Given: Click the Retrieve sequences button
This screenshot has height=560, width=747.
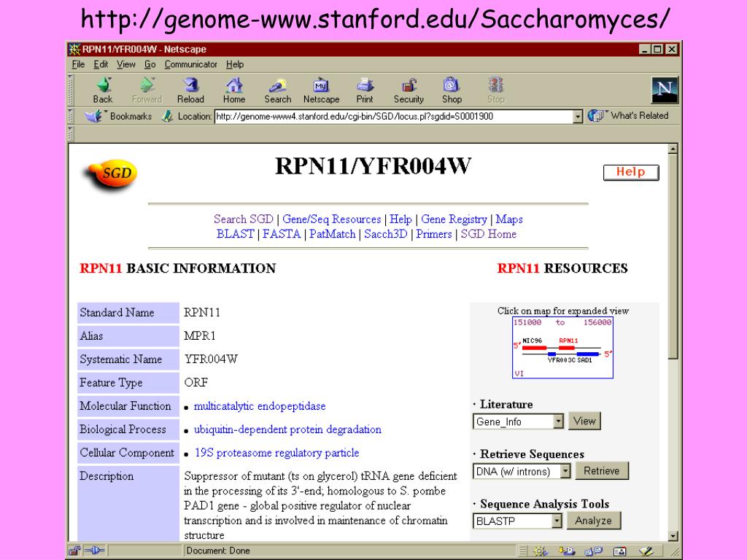Looking at the screenshot, I should [x=602, y=471].
